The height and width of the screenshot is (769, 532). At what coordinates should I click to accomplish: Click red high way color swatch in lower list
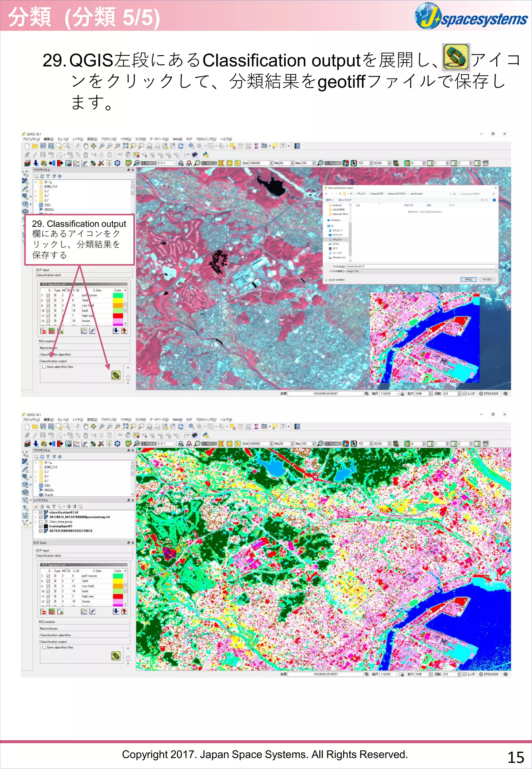click(x=118, y=596)
